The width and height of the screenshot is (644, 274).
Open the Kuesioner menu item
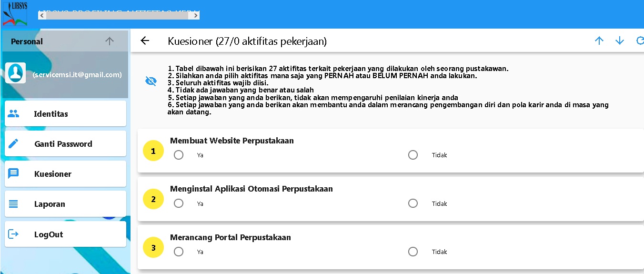click(x=65, y=174)
